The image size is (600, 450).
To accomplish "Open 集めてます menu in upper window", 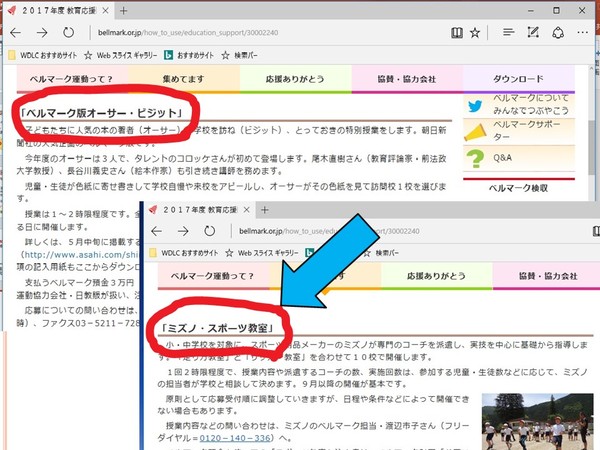I will click(x=184, y=79).
